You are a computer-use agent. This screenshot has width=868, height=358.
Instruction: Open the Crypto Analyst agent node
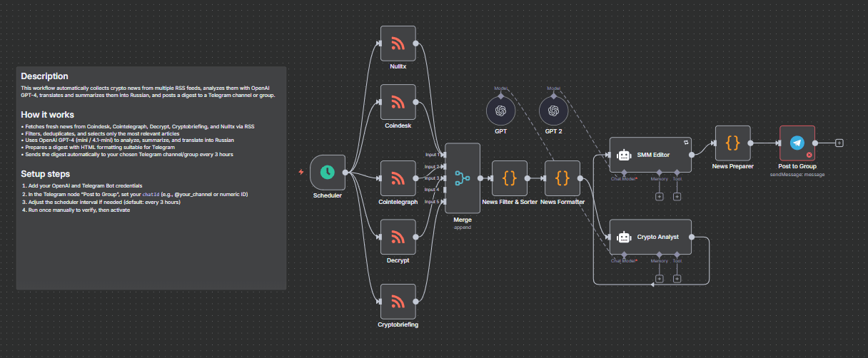651,237
